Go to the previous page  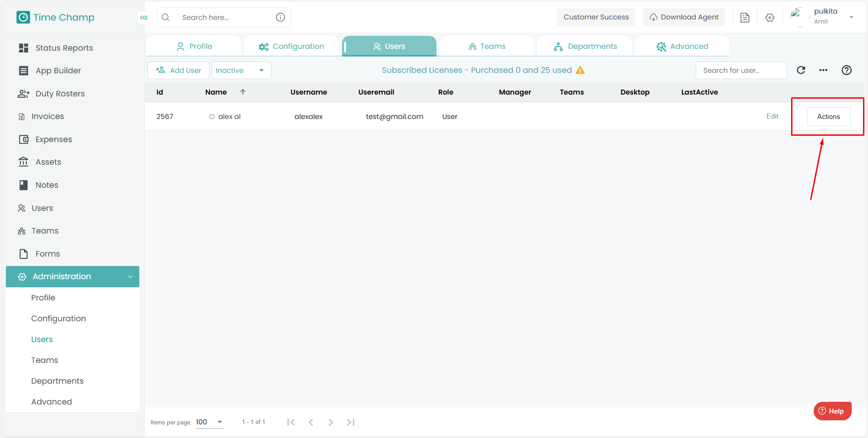(x=311, y=422)
